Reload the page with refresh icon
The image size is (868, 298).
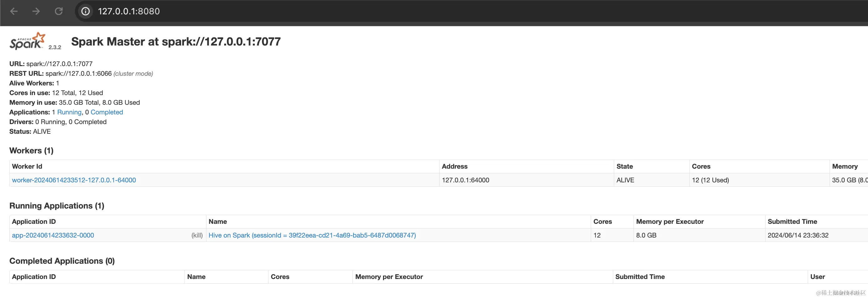point(59,12)
